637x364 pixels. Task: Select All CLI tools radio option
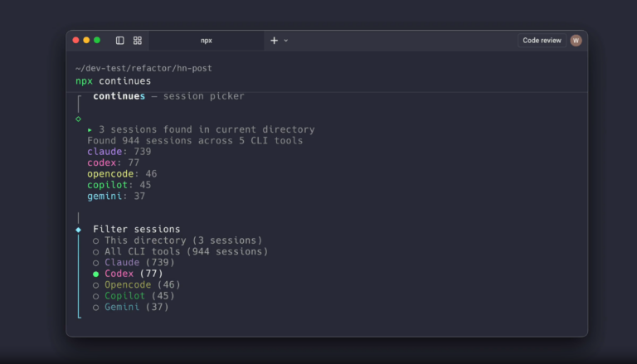(x=180, y=251)
